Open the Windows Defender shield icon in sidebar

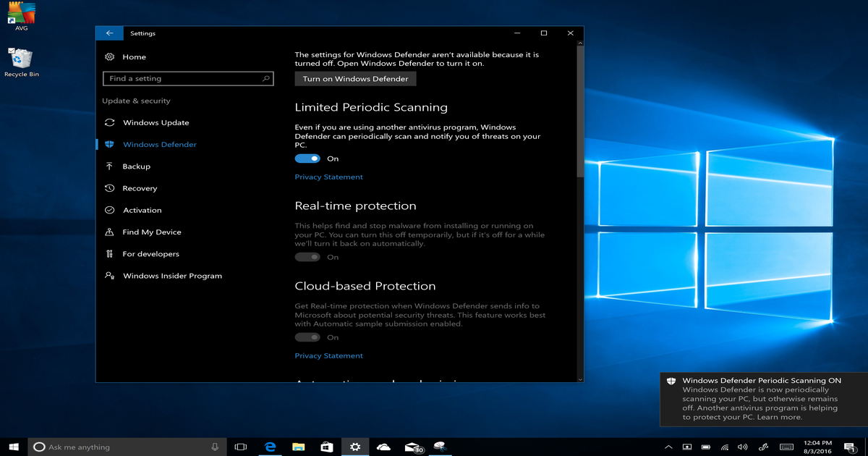(109, 144)
